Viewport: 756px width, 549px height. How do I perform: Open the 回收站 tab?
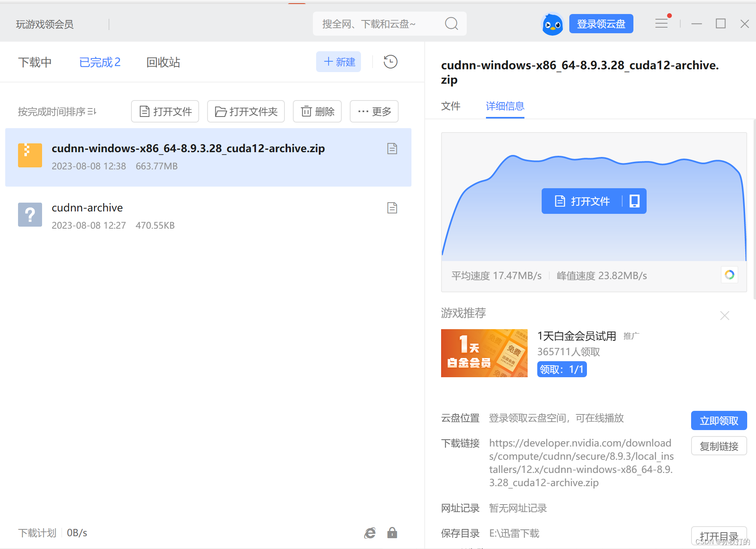(163, 62)
